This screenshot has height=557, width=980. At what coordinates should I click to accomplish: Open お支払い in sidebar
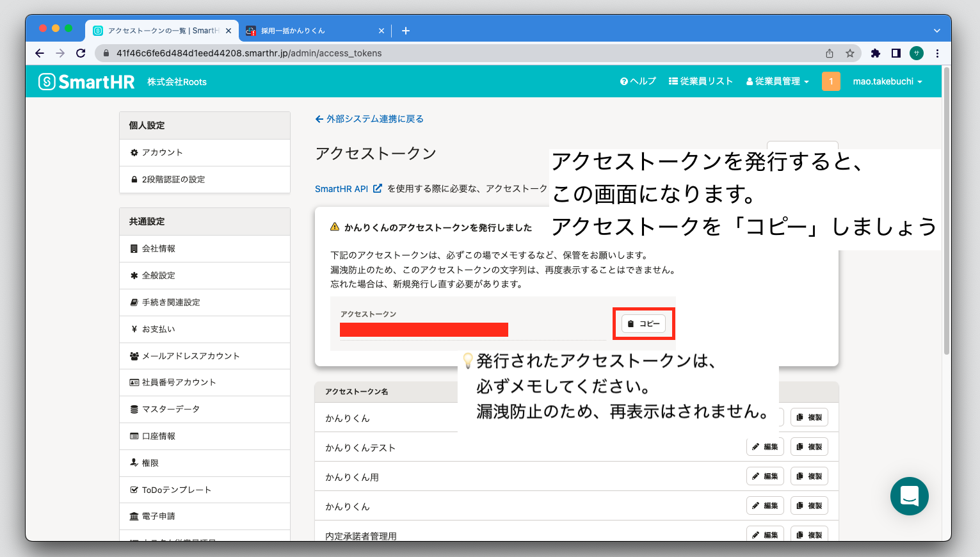click(x=205, y=329)
